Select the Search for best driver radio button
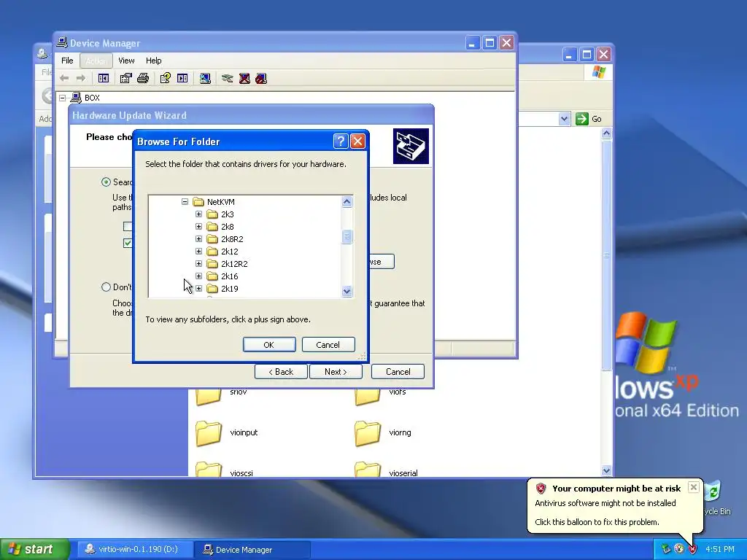The image size is (747, 560). point(106,182)
